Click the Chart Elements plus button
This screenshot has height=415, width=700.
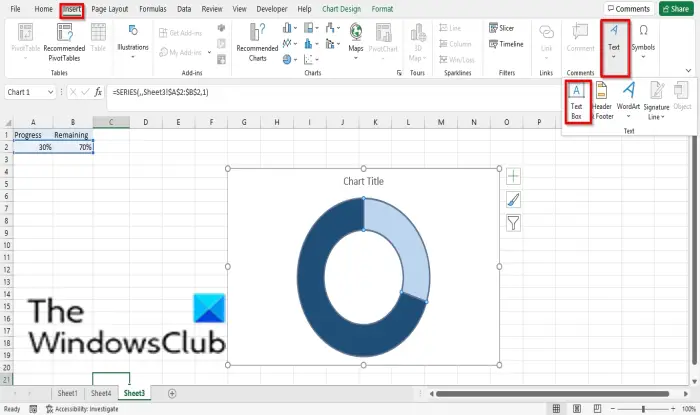coord(513,176)
